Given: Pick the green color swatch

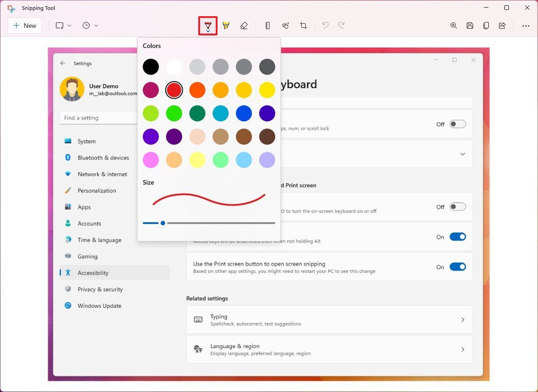Looking at the screenshot, I should click(174, 113).
